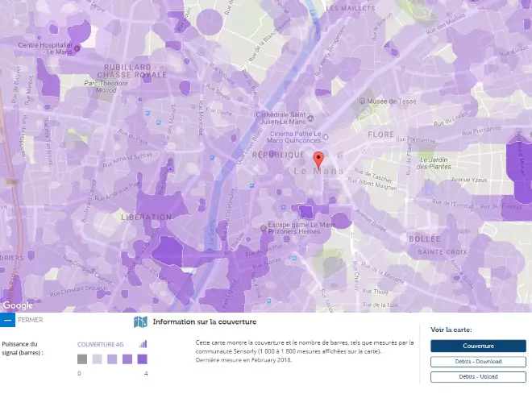This screenshot has height=394, width=532.
Task: Click the red location pin on Le Mans
Action: pos(318,158)
